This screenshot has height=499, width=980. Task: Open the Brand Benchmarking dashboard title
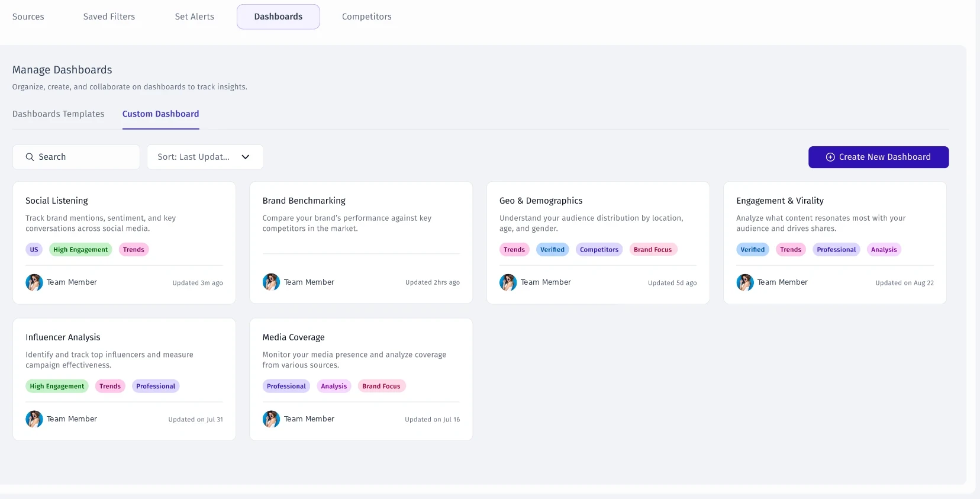[x=304, y=201]
